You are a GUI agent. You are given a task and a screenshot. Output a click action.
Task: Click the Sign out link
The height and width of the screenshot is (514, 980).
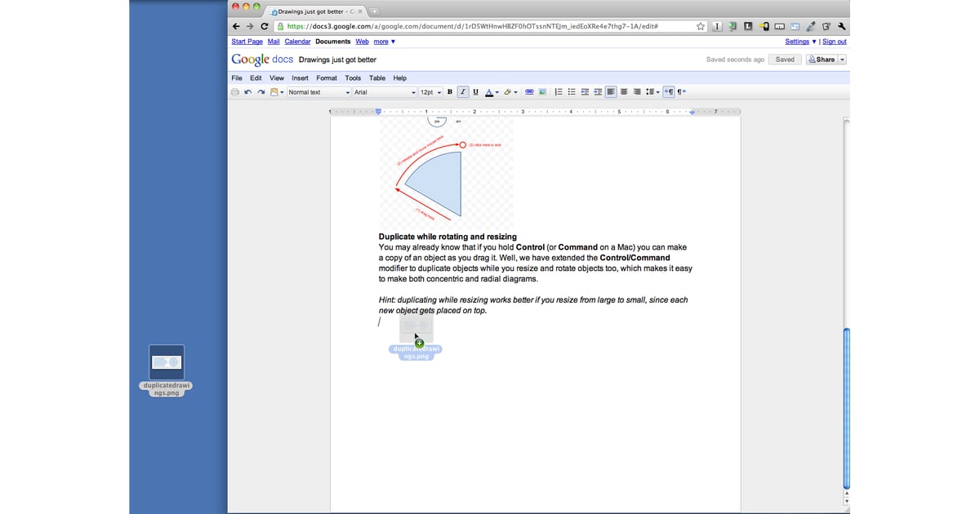(x=834, y=42)
